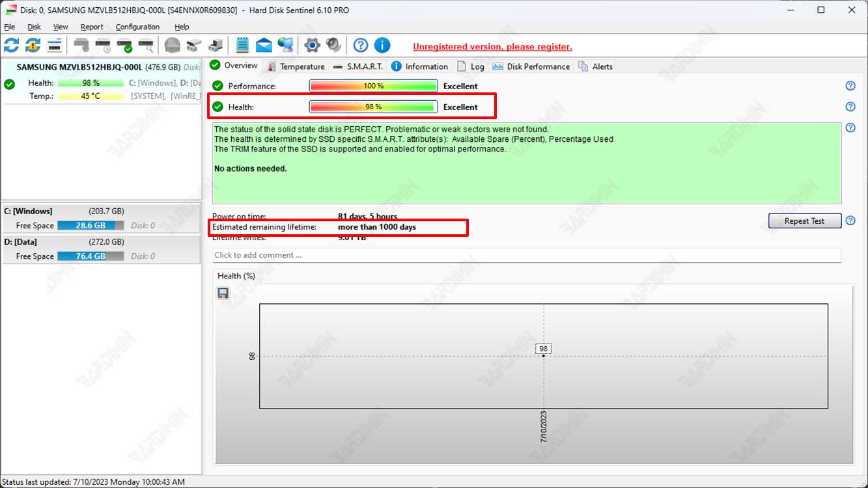Image resolution: width=868 pixels, height=488 pixels.
Task: Select the C: [Windows] partition entry
Action: [101, 218]
